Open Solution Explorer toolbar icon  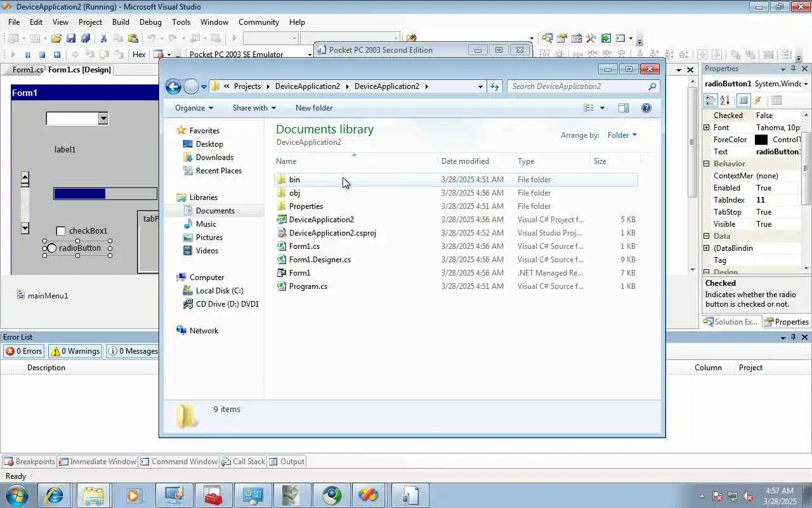[547, 38]
